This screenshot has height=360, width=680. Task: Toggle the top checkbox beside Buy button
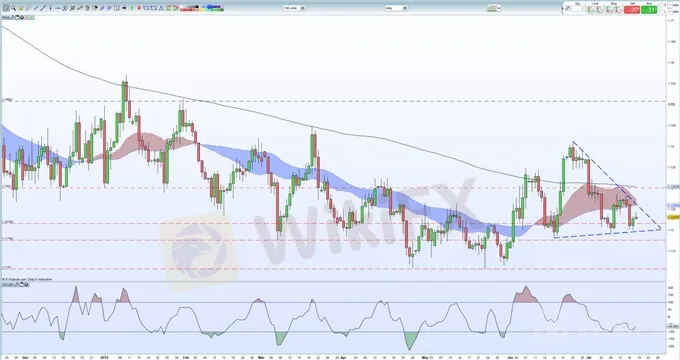pyautogui.click(x=662, y=5)
